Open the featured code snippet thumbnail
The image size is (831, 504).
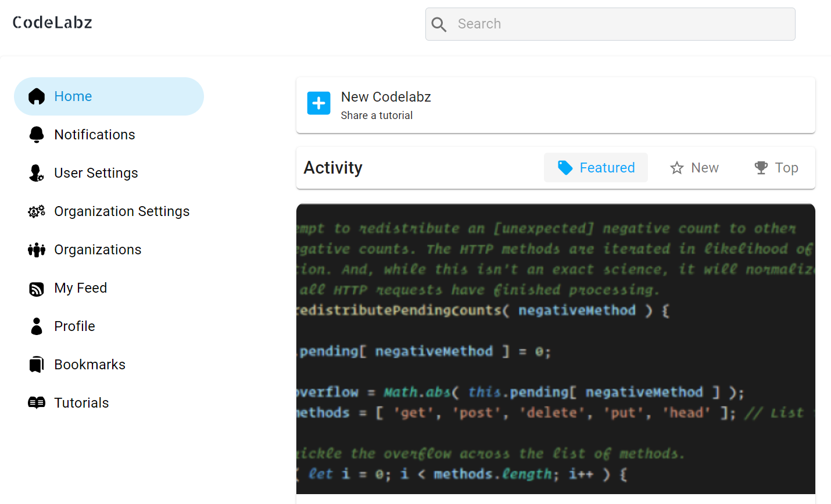pyautogui.click(x=556, y=348)
